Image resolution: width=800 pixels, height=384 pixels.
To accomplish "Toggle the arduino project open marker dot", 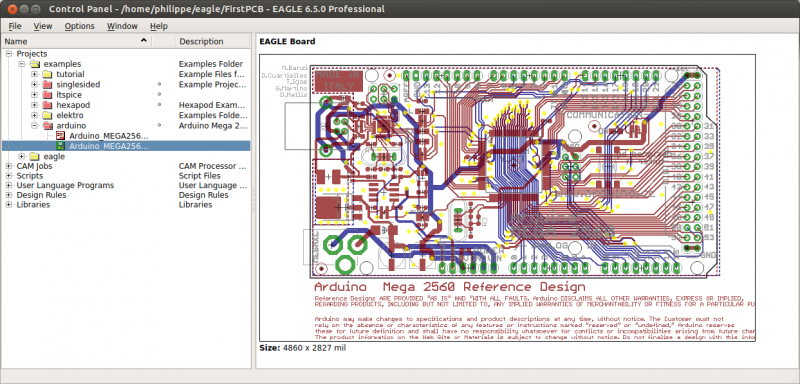I will point(159,125).
